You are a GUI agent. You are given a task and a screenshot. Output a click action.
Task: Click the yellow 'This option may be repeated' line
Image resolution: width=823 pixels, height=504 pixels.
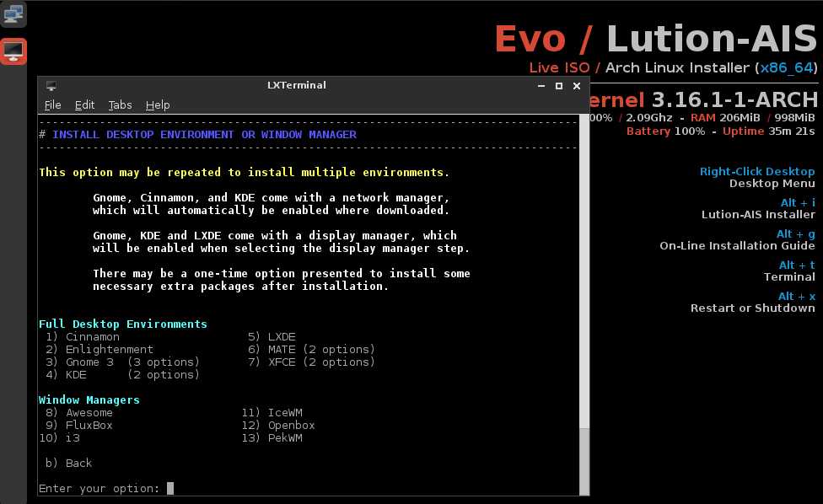click(x=244, y=173)
